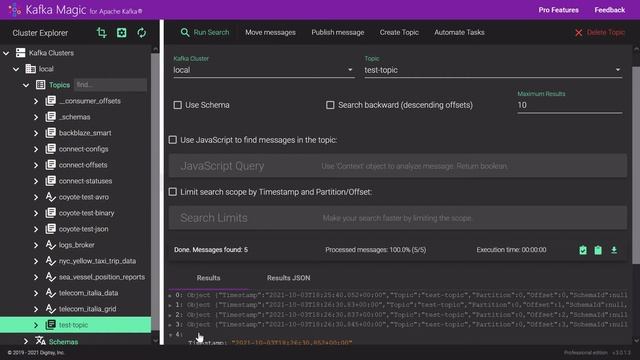Click the register cluster icon in Cluster Explorer
640x360 pixels.
click(x=102, y=33)
